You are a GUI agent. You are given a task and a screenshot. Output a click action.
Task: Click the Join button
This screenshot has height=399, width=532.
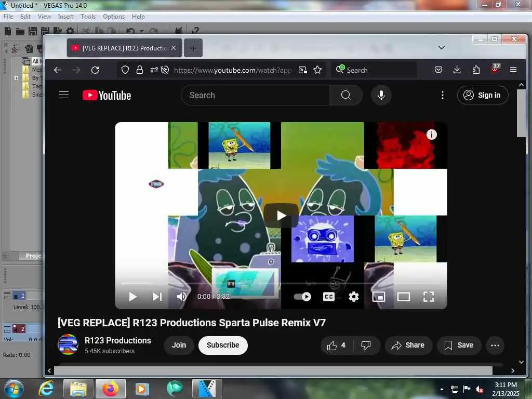(x=179, y=345)
